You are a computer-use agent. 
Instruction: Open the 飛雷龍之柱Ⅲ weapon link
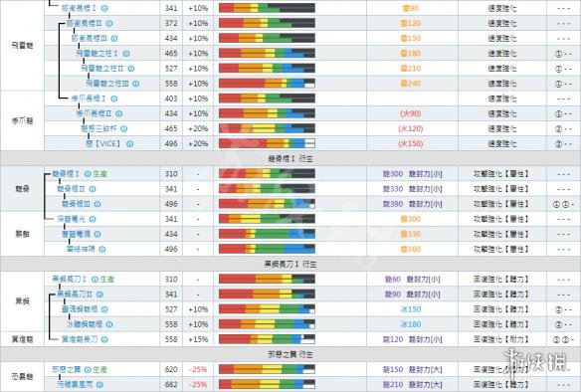click(x=107, y=84)
